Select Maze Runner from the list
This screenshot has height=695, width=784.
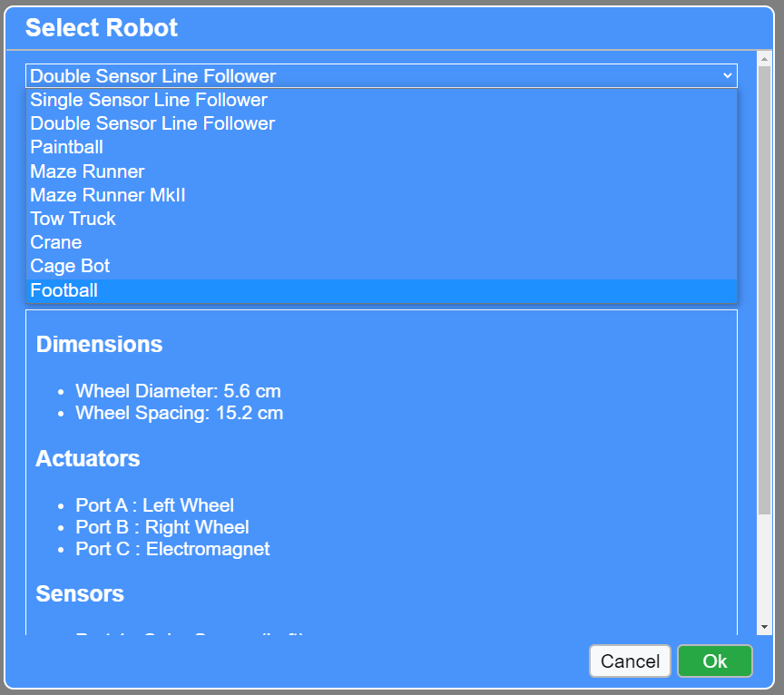(x=87, y=171)
